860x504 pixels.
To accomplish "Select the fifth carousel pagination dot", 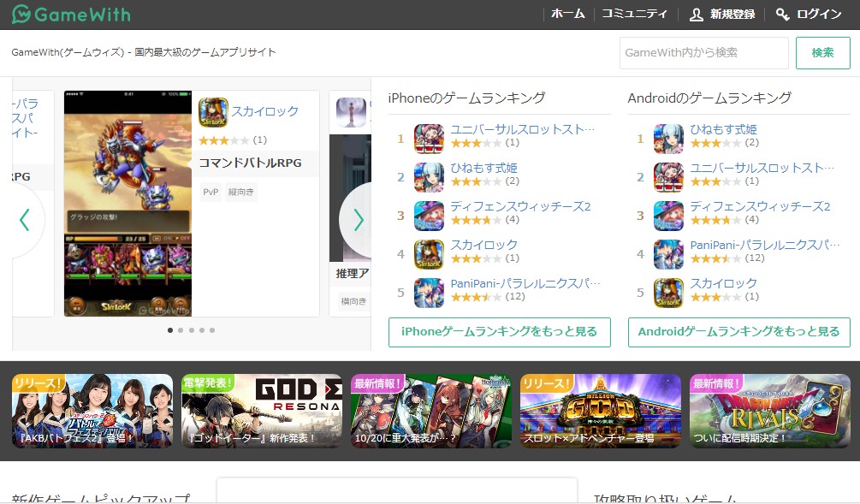I will click(212, 330).
